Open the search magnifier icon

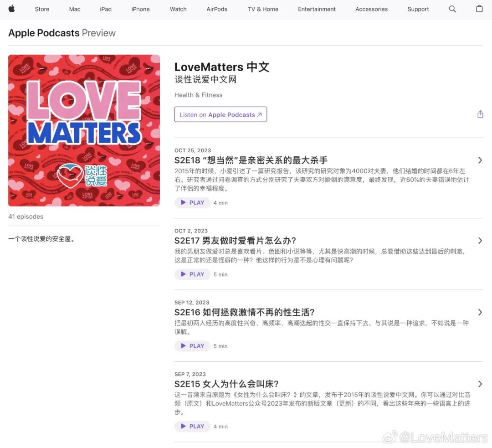coord(452,9)
